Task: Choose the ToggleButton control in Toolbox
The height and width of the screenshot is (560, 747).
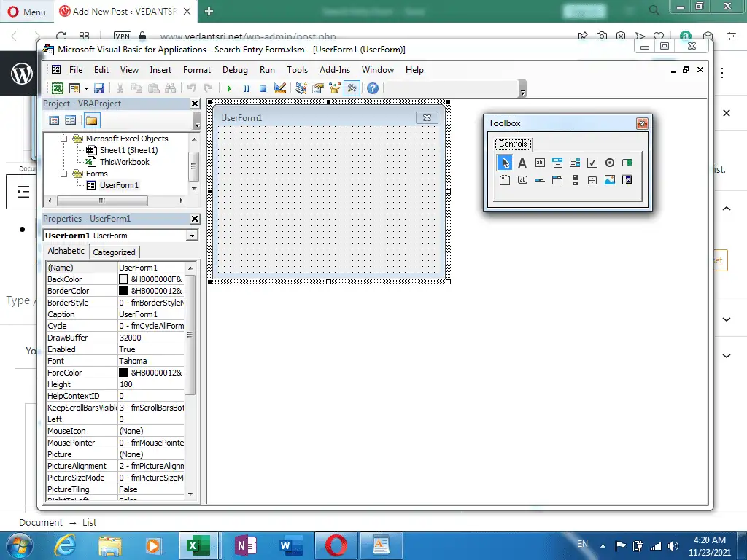Action: [x=627, y=163]
